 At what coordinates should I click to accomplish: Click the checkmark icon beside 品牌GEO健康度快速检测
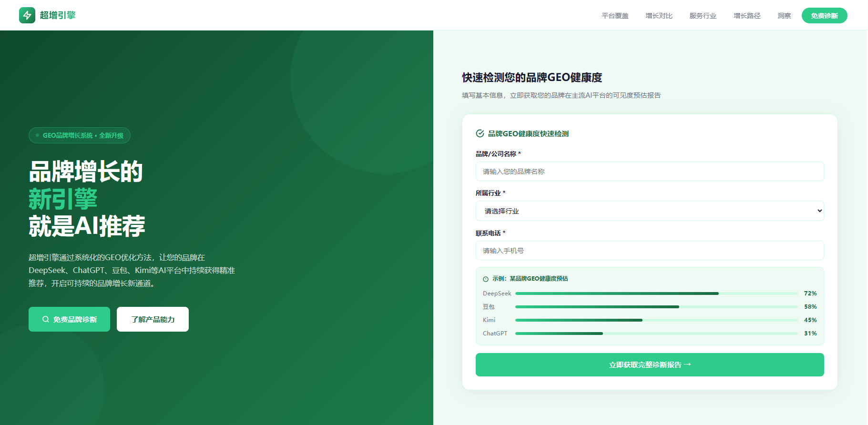[480, 133]
